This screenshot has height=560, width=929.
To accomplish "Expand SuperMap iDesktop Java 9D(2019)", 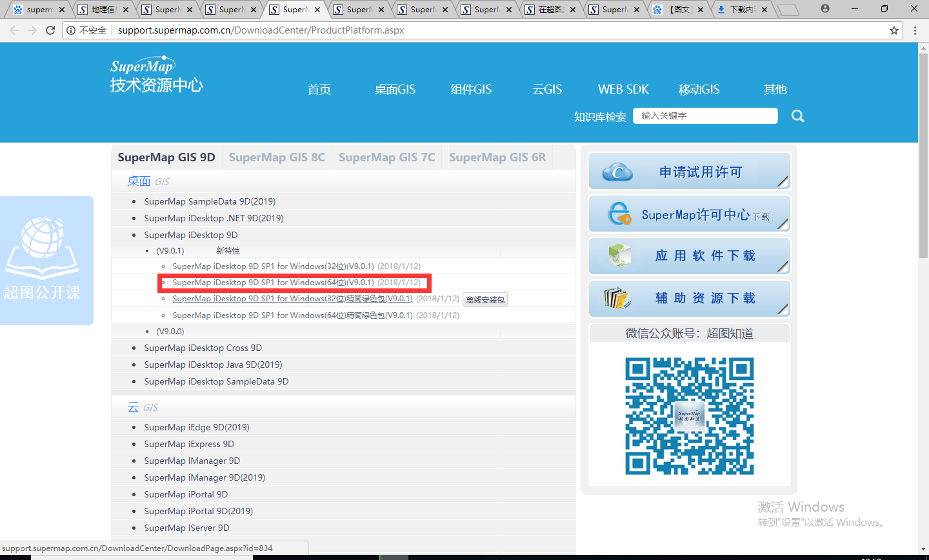I will tap(213, 365).
